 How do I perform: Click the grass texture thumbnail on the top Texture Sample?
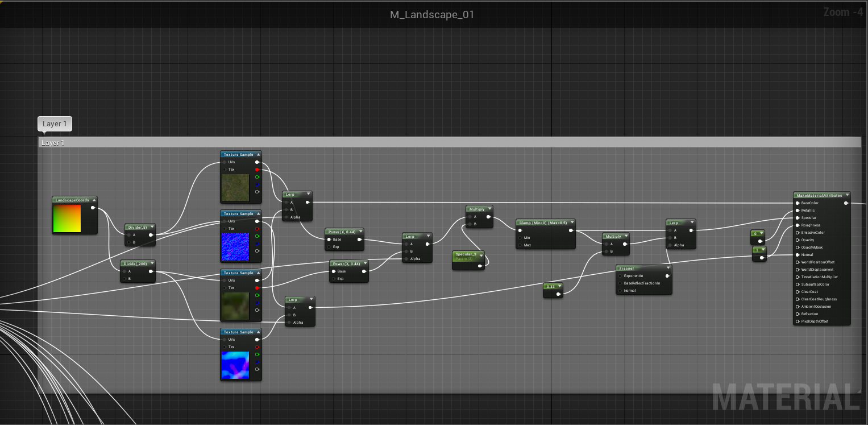235,189
